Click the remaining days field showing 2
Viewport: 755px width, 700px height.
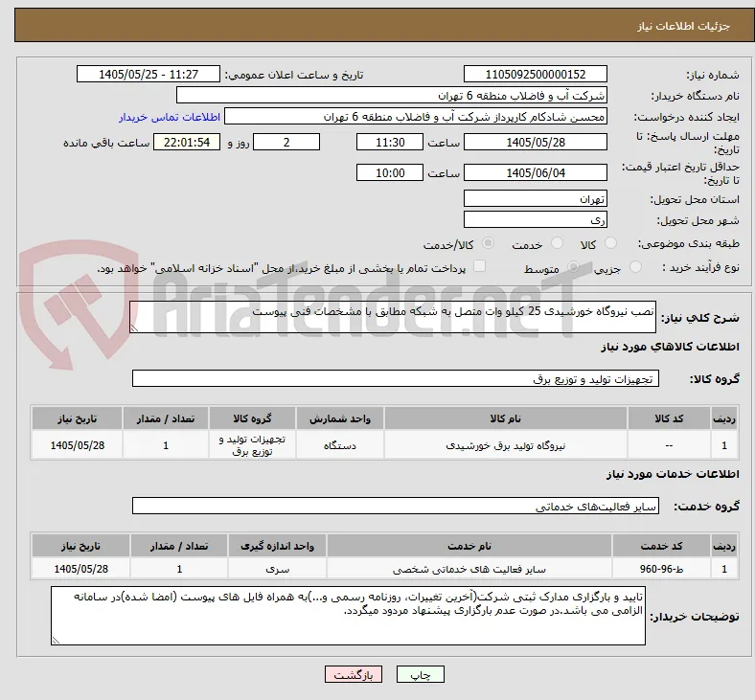pyautogui.click(x=286, y=142)
